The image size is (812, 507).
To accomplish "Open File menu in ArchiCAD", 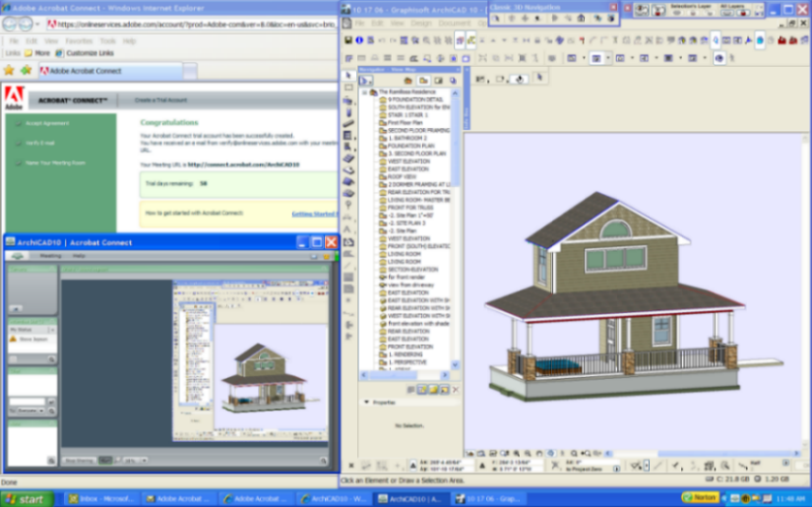I will (x=360, y=24).
